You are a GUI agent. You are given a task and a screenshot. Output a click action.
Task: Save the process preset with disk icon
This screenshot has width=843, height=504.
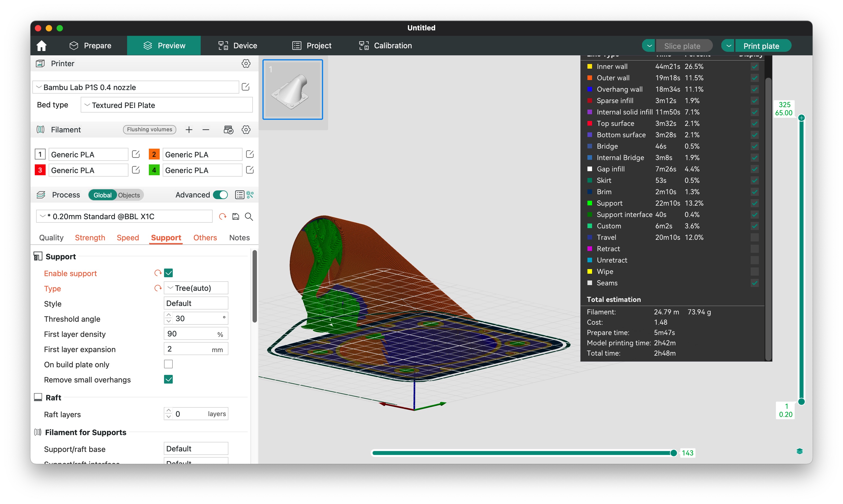click(x=235, y=216)
